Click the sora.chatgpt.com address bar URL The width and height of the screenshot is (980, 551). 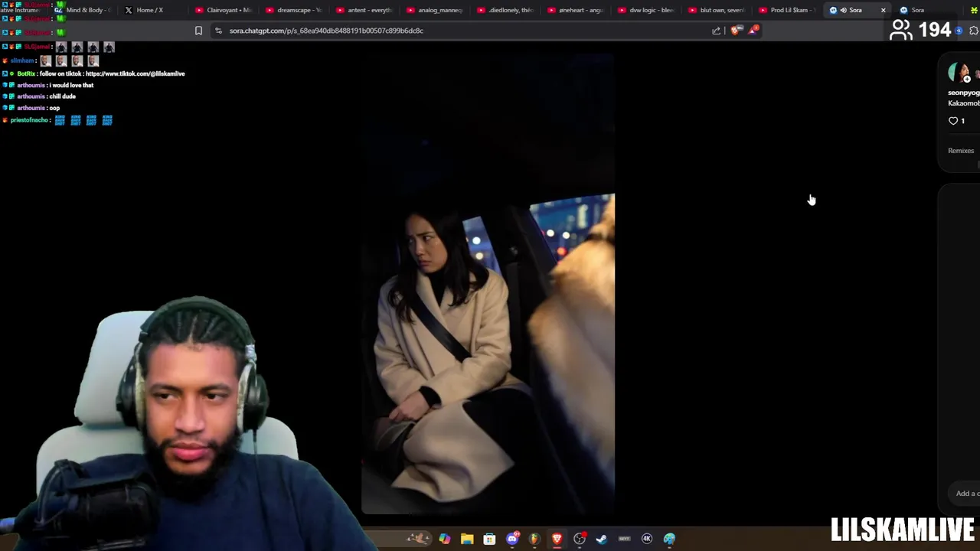[x=326, y=31]
